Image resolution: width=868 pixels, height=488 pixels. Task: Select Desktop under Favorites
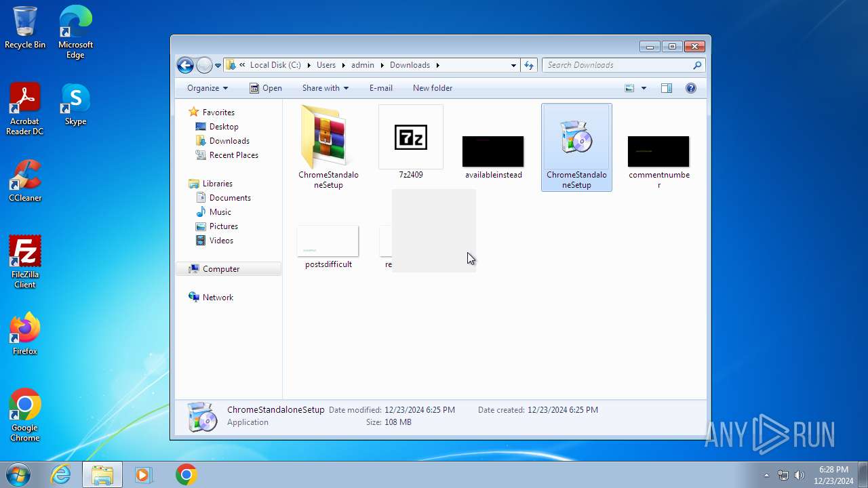tap(224, 127)
